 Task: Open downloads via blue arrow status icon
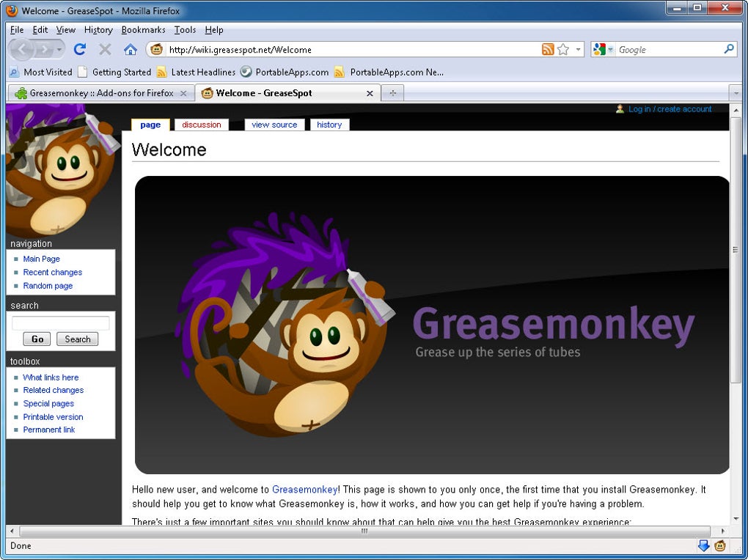coord(704,545)
